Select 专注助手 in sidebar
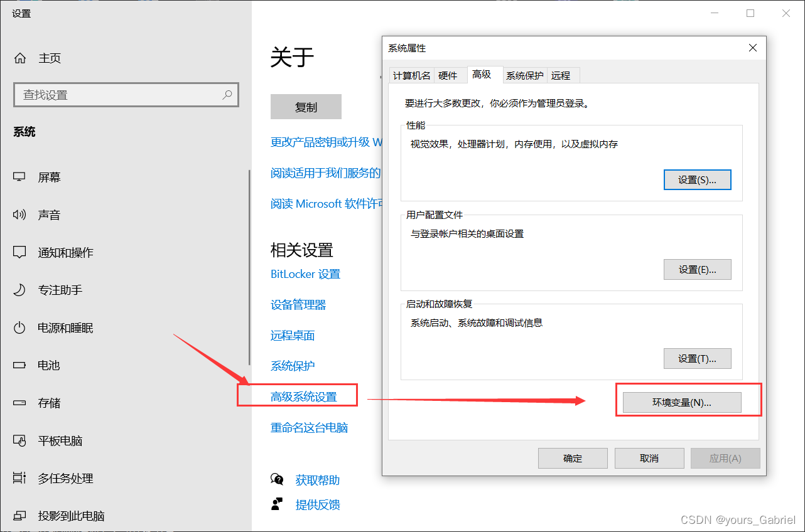 tap(60, 290)
